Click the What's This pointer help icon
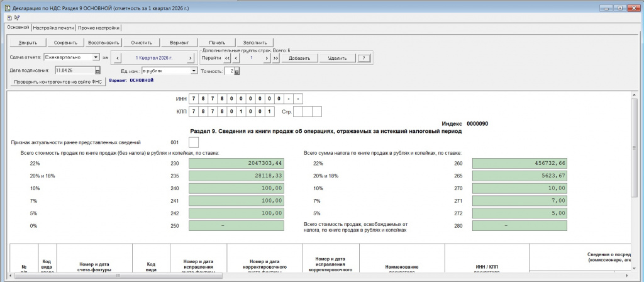The height and width of the screenshot is (282, 644). [x=17, y=18]
